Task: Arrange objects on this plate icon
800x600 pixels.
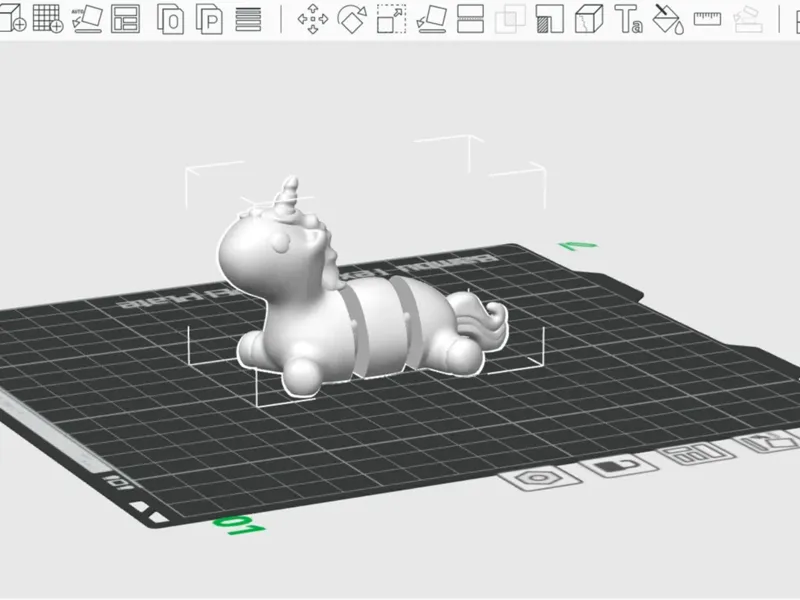Action: pyautogui.click(x=696, y=453)
